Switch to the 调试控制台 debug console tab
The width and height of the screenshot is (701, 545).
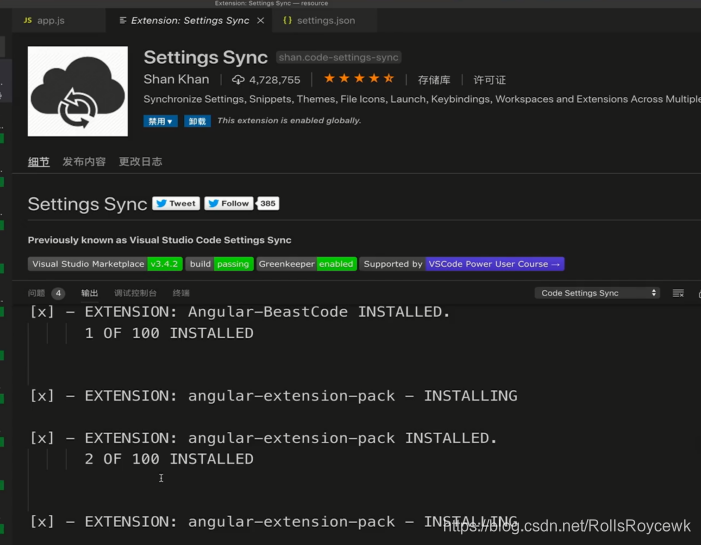pyautogui.click(x=135, y=293)
